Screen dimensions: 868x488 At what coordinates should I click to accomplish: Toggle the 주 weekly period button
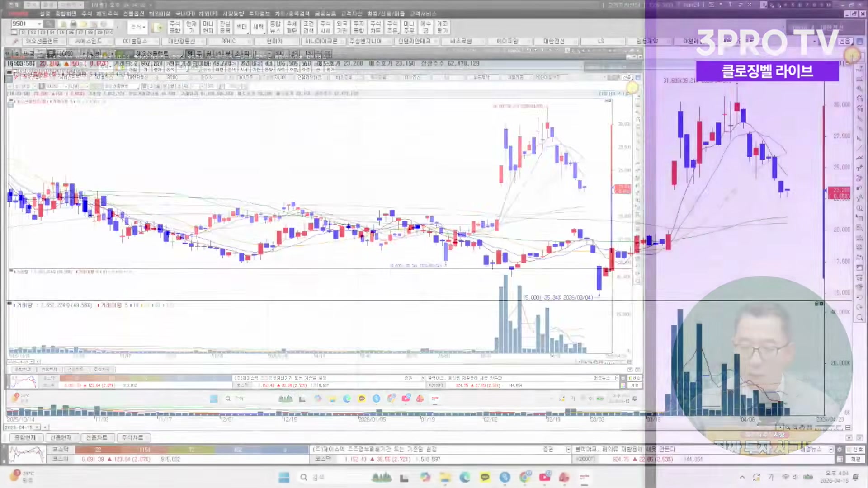point(199,53)
